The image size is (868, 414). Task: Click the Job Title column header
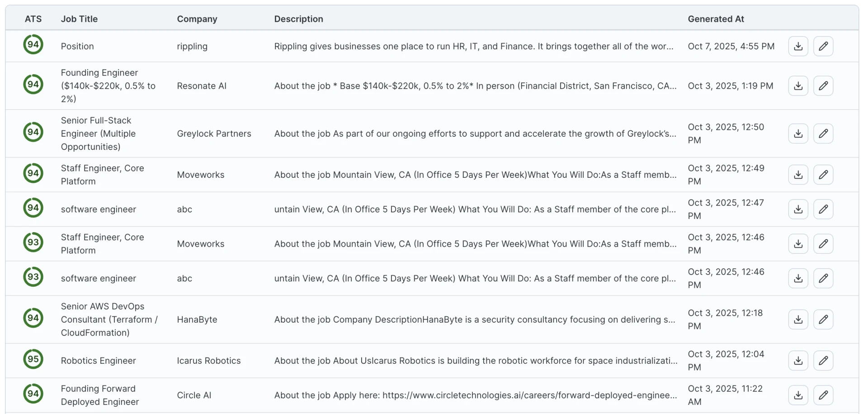[79, 19]
